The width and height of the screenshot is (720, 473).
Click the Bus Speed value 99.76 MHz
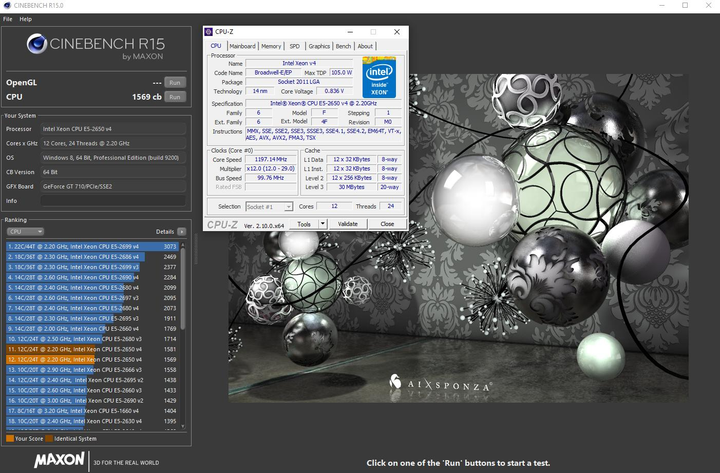coord(271,178)
